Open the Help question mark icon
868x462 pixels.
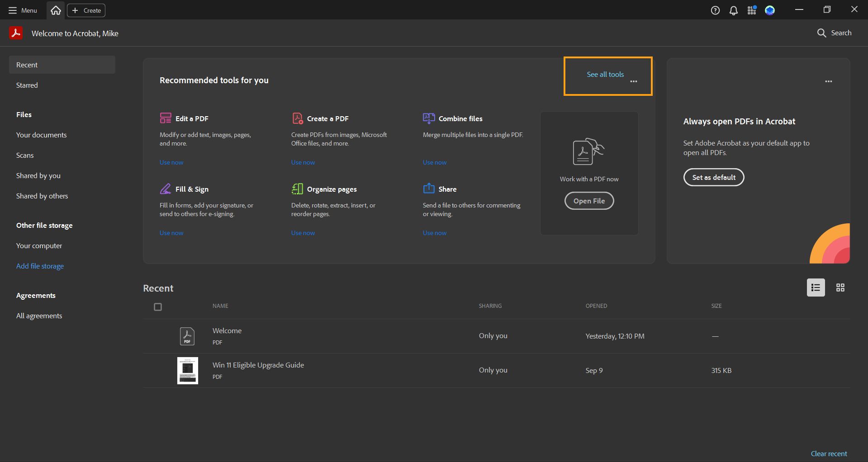pos(715,10)
